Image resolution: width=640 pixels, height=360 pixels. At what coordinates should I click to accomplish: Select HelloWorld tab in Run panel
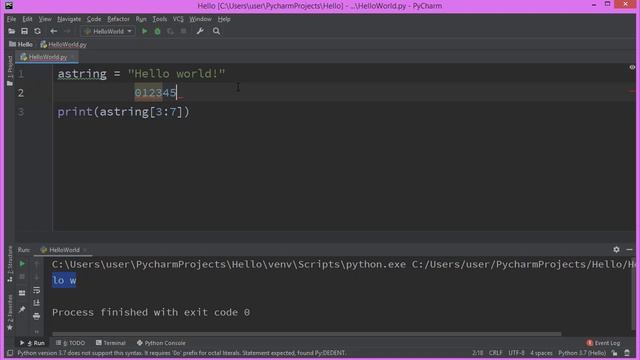click(x=64, y=250)
